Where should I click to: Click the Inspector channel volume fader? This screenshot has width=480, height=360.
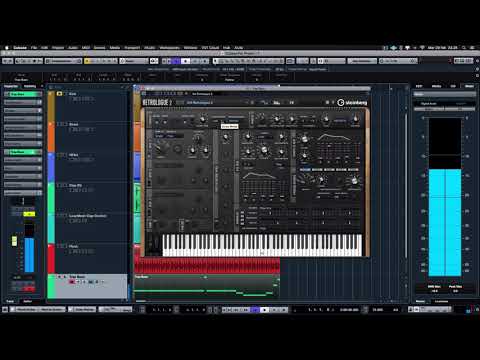pyautogui.click(x=15, y=241)
